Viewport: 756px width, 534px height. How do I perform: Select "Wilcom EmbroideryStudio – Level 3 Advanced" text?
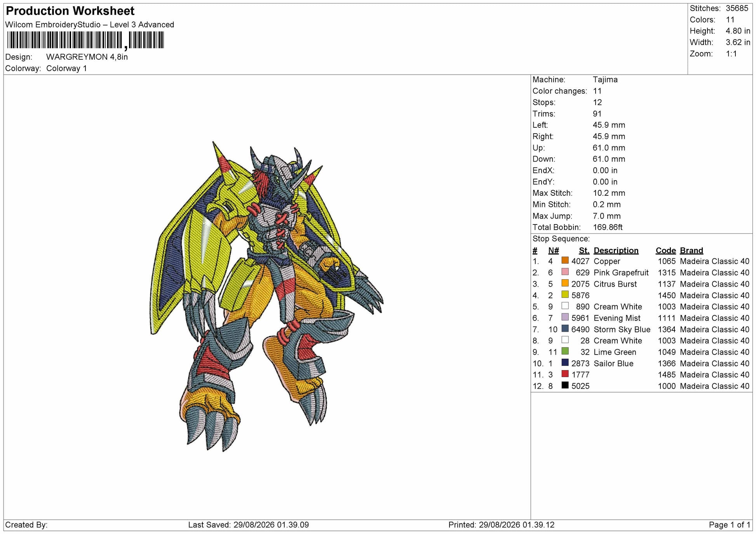pyautogui.click(x=90, y=24)
